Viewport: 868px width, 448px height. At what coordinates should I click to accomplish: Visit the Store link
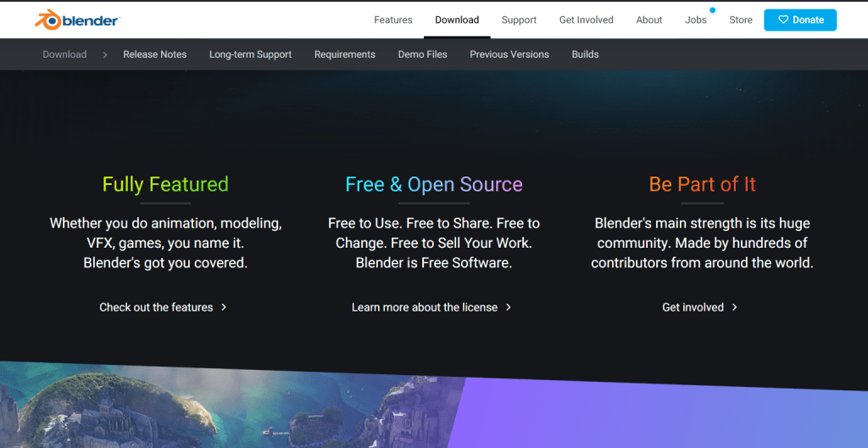point(740,20)
